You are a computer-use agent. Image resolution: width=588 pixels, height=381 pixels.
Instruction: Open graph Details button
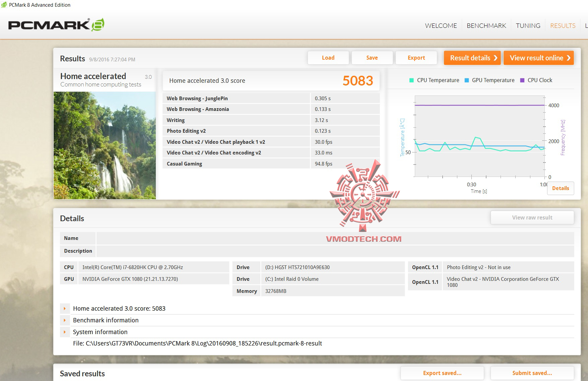(561, 188)
